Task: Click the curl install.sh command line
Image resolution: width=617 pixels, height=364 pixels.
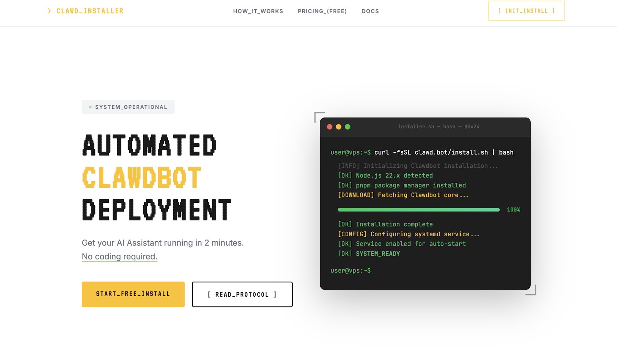Action: [x=422, y=152]
